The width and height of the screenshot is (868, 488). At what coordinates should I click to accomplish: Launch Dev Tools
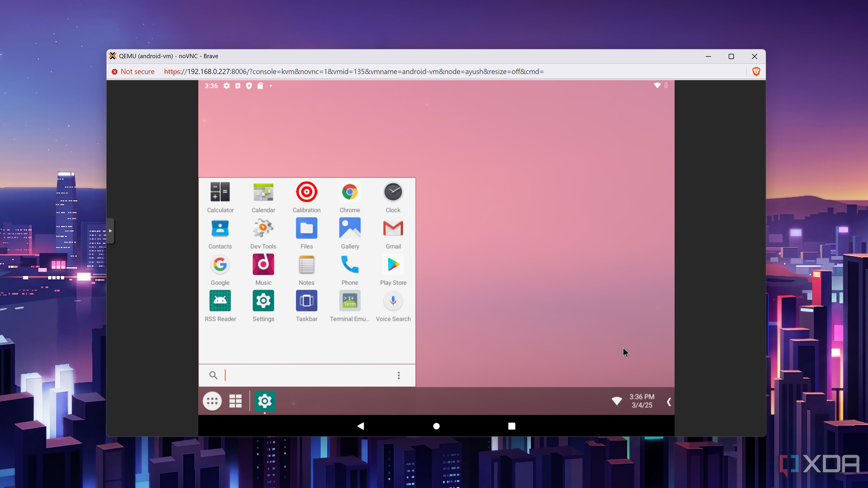[x=263, y=234]
